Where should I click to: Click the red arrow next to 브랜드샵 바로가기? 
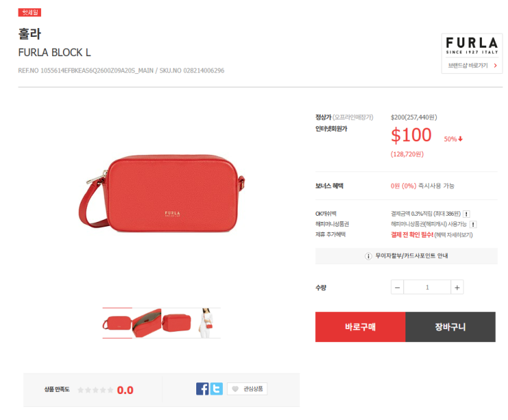pyautogui.click(x=495, y=66)
